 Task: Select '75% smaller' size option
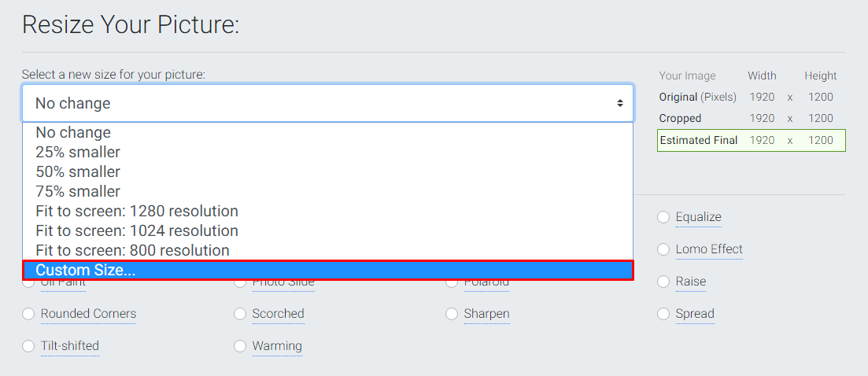[x=78, y=192]
